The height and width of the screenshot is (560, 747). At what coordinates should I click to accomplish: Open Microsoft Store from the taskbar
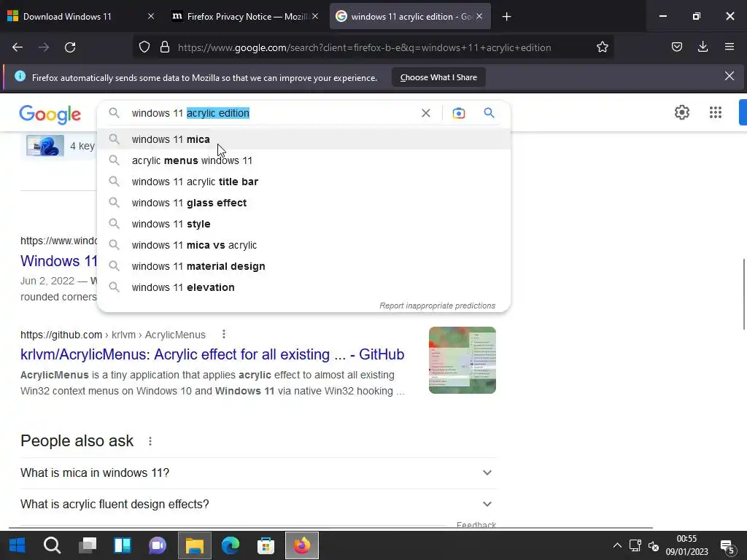tap(266, 545)
